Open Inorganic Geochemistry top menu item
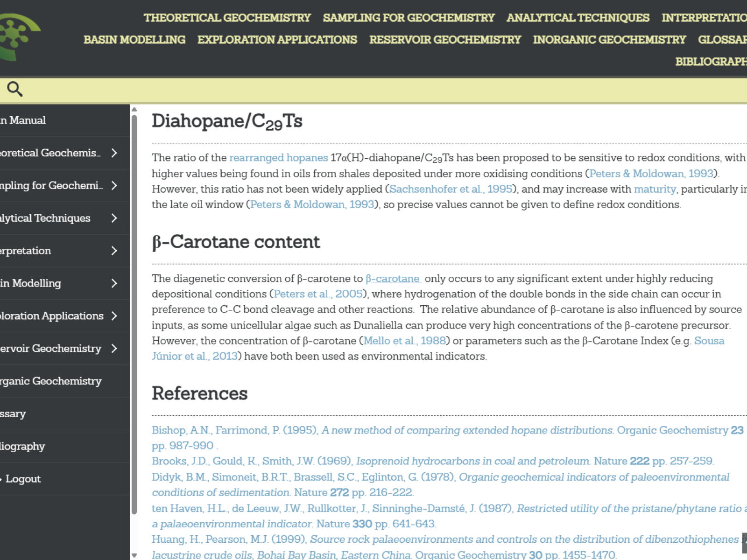This screenshot has width=747, height=560. click(609, 40)
